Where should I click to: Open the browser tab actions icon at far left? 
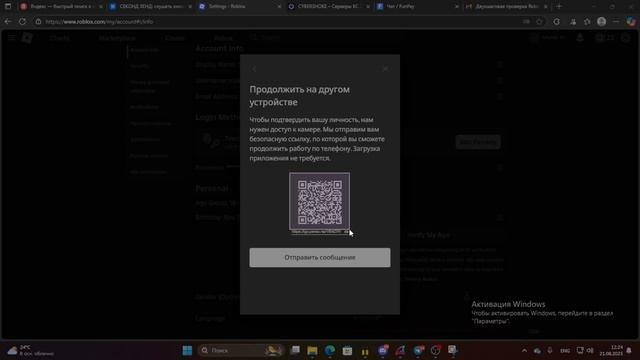8,6
